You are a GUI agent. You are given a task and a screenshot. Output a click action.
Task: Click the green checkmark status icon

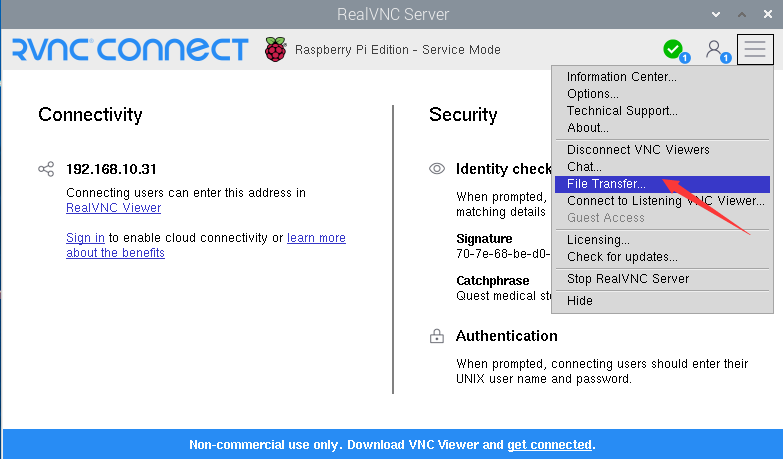pos(673,49)
